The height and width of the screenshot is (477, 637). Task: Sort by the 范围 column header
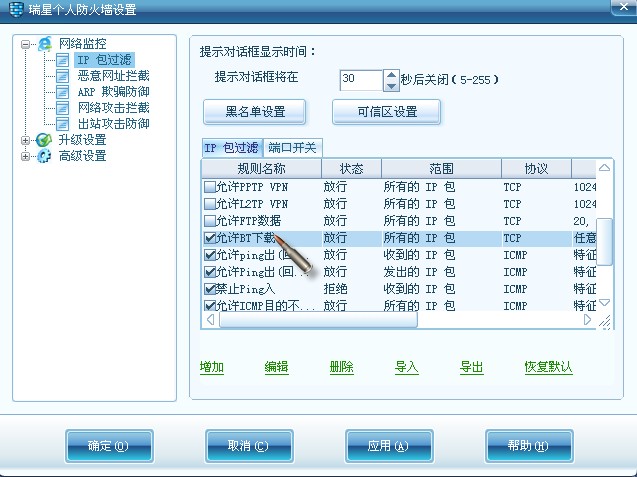pos(441,169)
